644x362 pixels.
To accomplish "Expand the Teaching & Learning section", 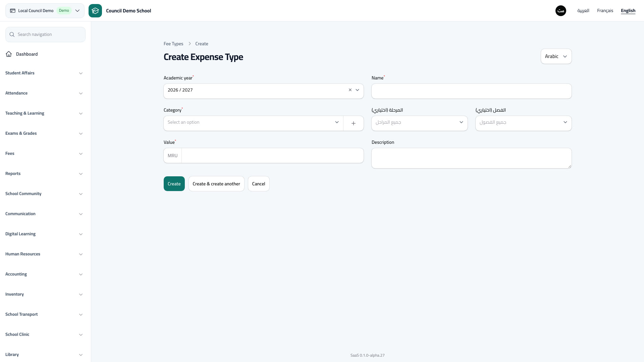I will coord(44,113).
